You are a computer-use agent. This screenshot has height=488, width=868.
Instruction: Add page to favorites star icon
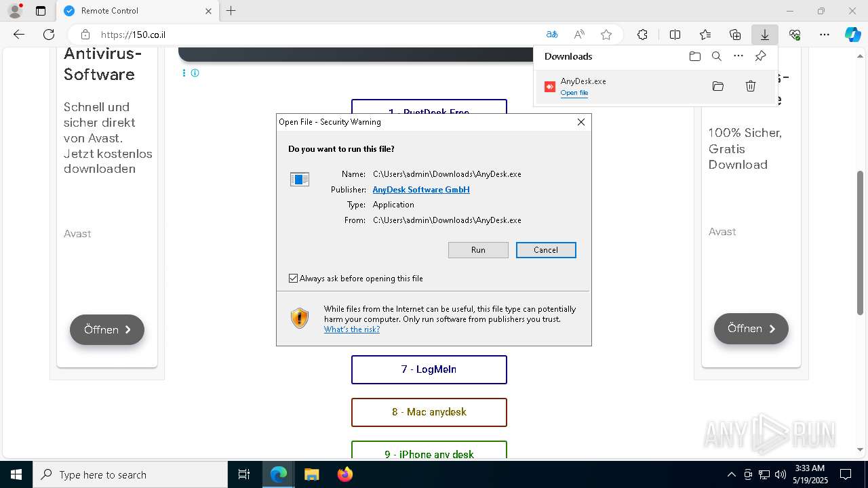pyautogui.click(x=606, y=35)
